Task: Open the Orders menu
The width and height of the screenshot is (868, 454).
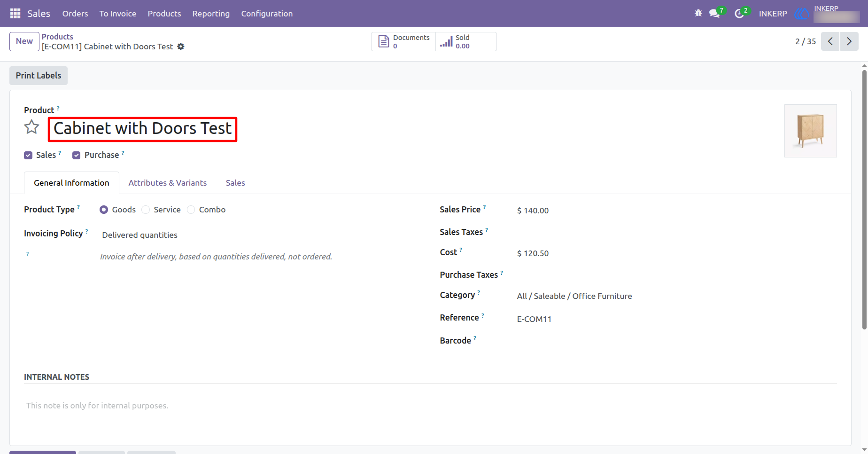Action: point(75,14)
